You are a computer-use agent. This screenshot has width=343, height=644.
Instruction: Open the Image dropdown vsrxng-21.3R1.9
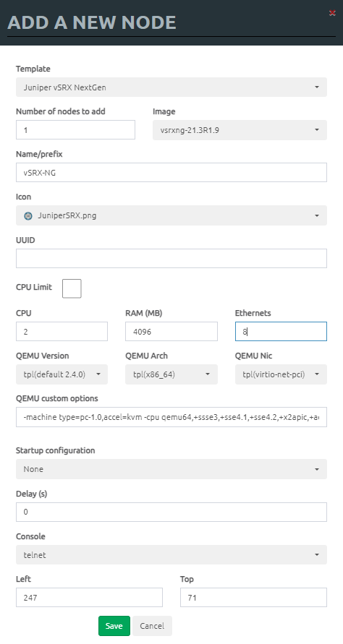tap(240, 130)
